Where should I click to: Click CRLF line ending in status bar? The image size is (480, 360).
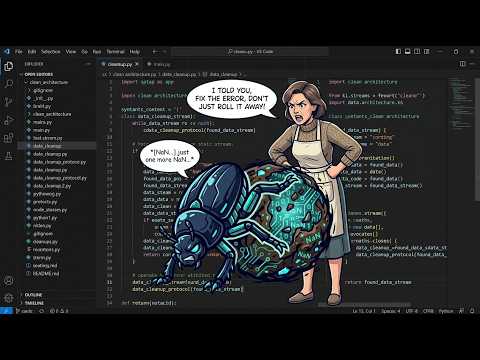pyautogui.click(x=428, y=311)
